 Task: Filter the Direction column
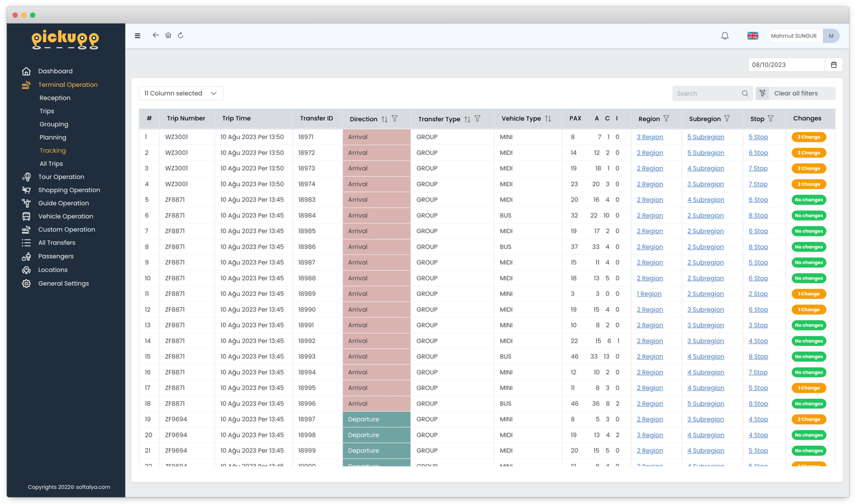[x=395, y=119]
